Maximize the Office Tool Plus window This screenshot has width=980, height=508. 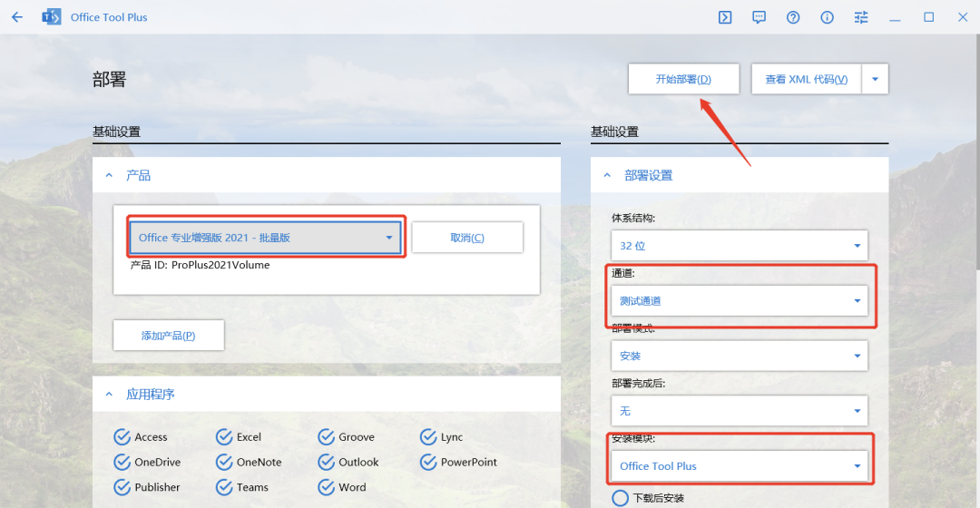click(x=929, y=17)
